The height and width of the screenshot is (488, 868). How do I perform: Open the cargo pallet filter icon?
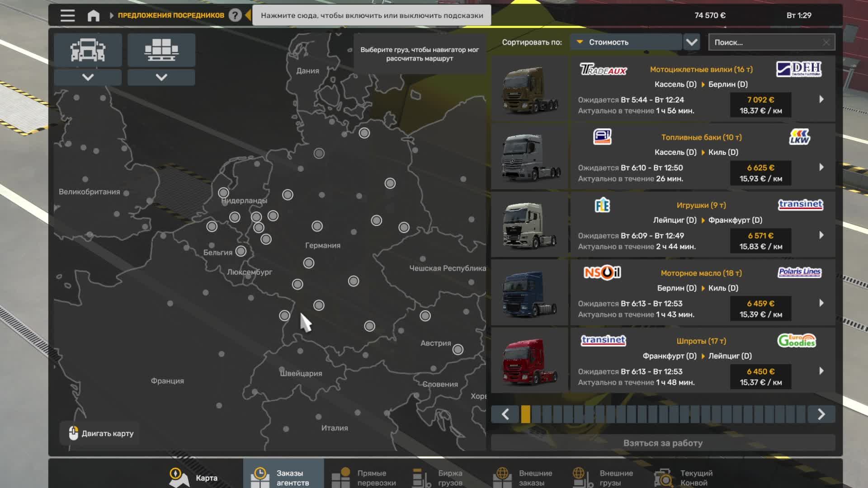[x=161, y=50]
